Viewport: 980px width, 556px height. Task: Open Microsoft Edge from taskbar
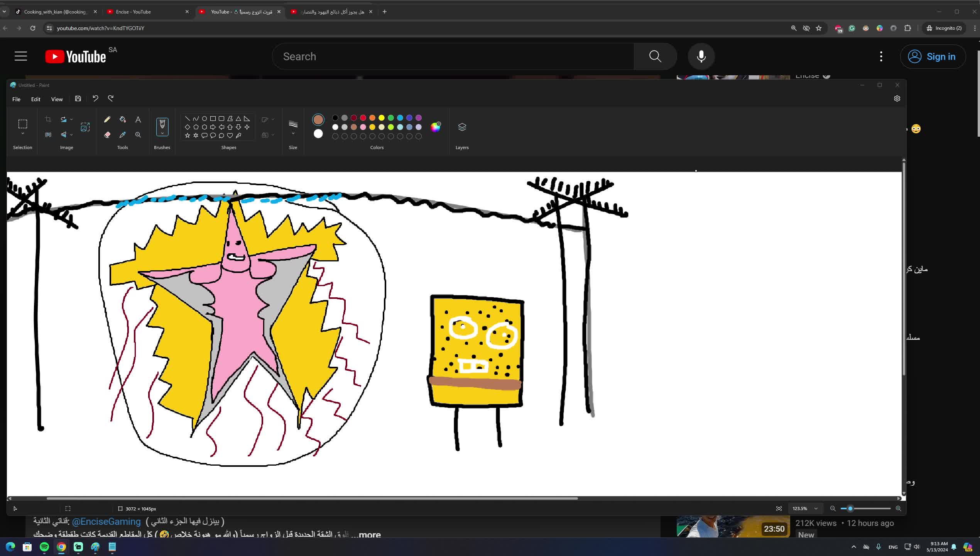click(x=10, y=547)
